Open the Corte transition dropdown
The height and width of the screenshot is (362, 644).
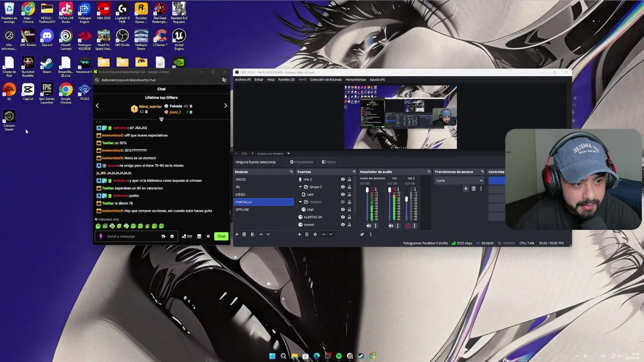[x=459, y=180]
